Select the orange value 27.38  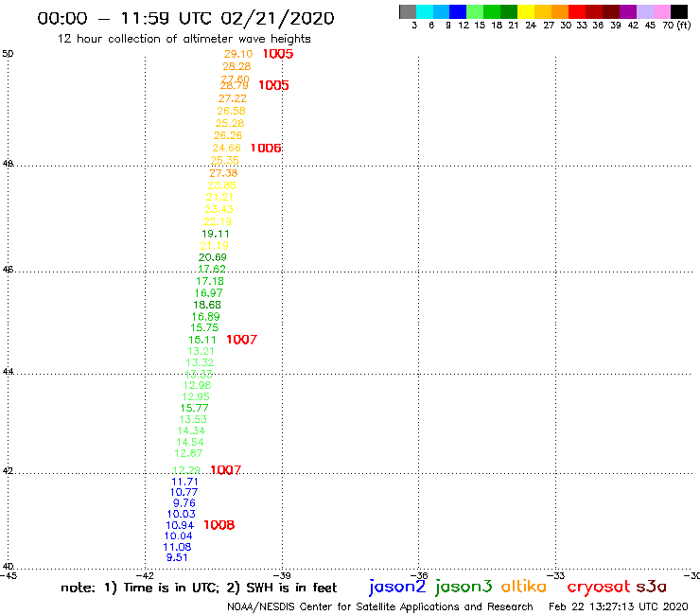coord(223,173)
